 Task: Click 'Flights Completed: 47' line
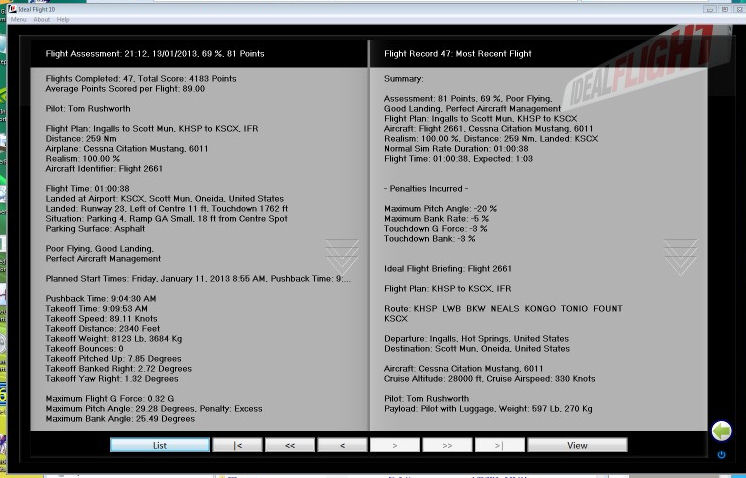(x=141, y=78)
